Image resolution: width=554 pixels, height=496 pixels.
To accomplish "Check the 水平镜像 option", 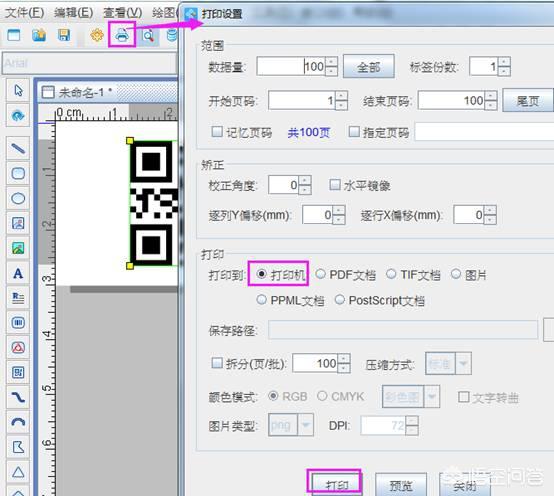I will pyautogui.click(x=335, y=185).
